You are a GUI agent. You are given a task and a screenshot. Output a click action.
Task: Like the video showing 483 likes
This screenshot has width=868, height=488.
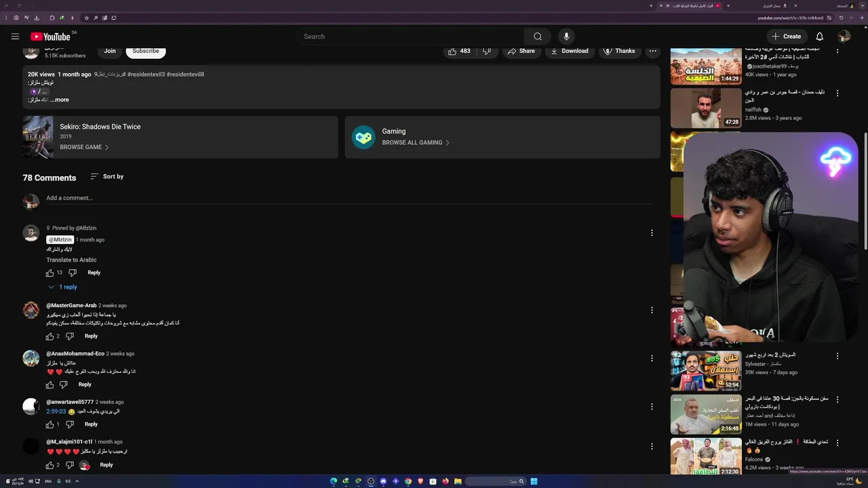pyautogui.click(x=459, y=51)
